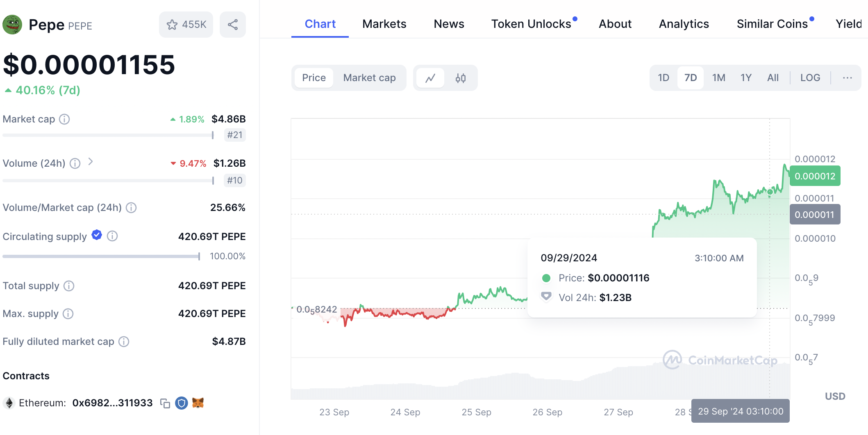Open Total supply info icon
This screenshot has width=868, height=435.
(69, 286)
